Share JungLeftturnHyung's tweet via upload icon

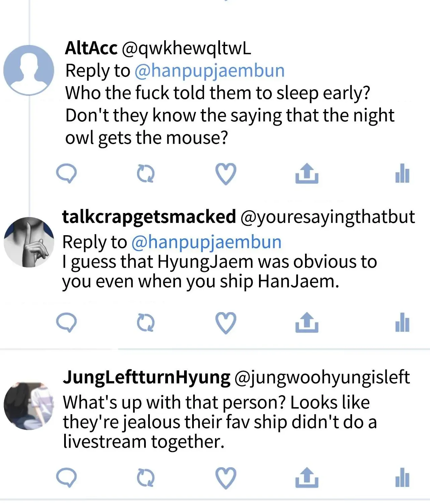pos(307,477)
